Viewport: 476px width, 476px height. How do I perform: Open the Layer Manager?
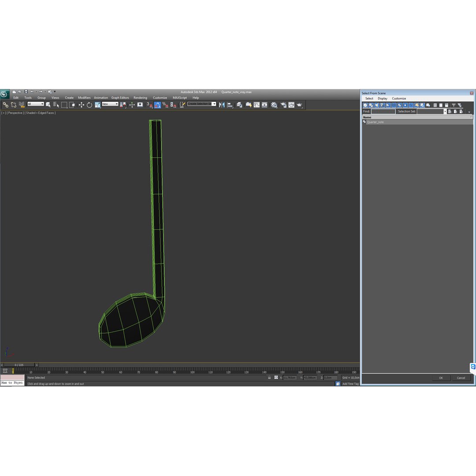[239, 105]
